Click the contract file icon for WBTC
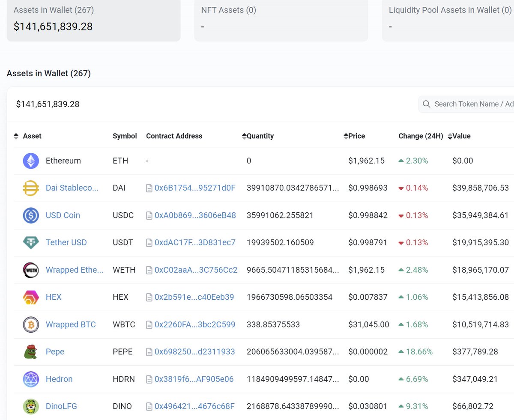514x420 pixels. [x=149, y=325]
